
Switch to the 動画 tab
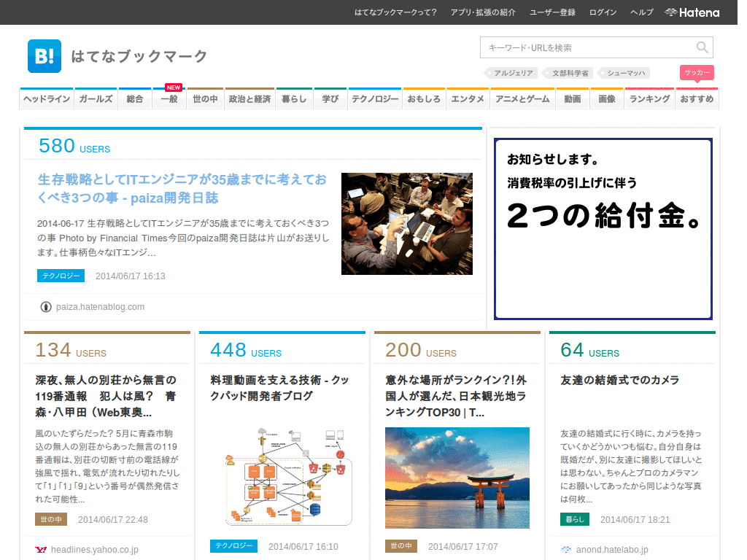[x=573, y=99]
